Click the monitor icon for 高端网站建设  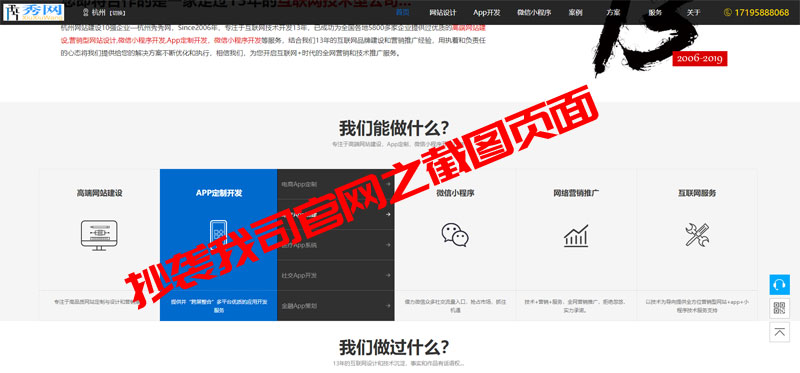pyautogui.click(x=99, y=235)
